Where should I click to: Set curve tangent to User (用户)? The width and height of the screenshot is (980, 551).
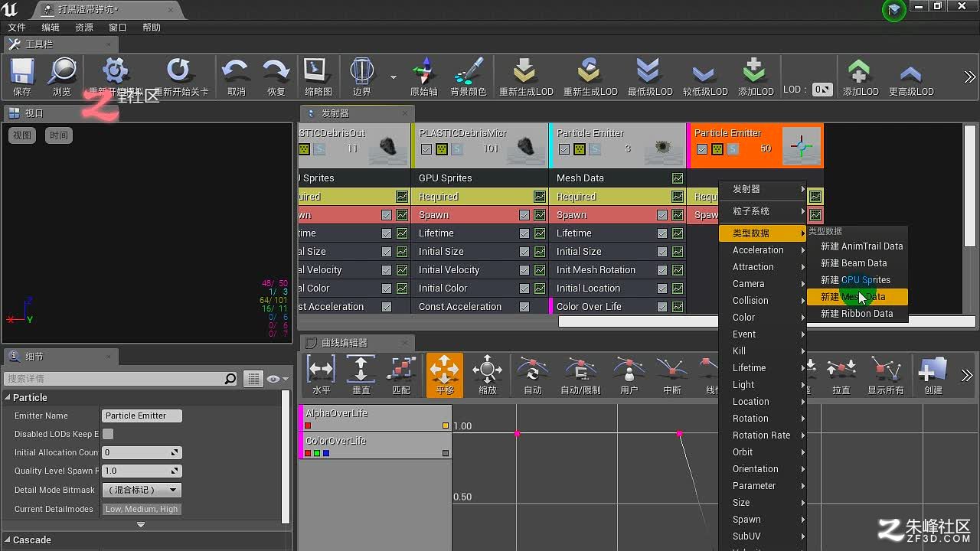pyautogui.click(x=629, y=370)
